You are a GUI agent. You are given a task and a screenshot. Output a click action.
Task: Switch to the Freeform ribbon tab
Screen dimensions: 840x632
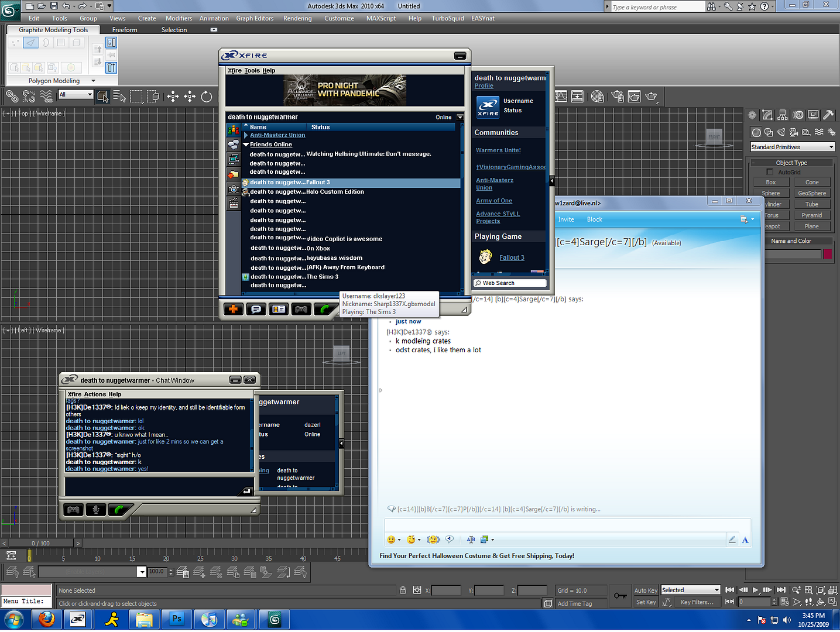coord(125,30)
